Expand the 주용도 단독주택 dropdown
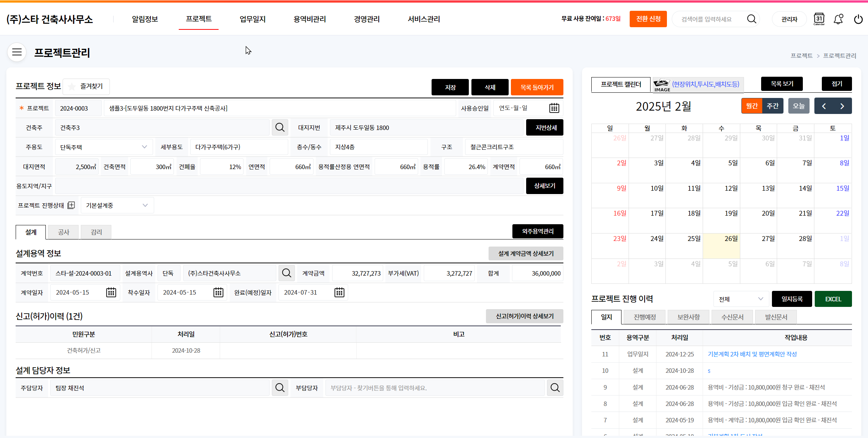 [104, 147]
